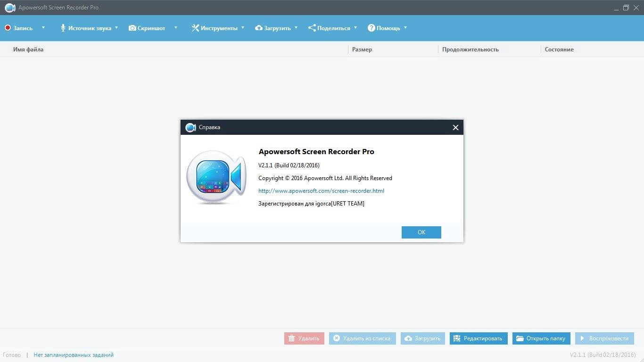Click the microphone sound source icon
The width and height of the screenshot is (644, 362).
[x=63, y=28]
